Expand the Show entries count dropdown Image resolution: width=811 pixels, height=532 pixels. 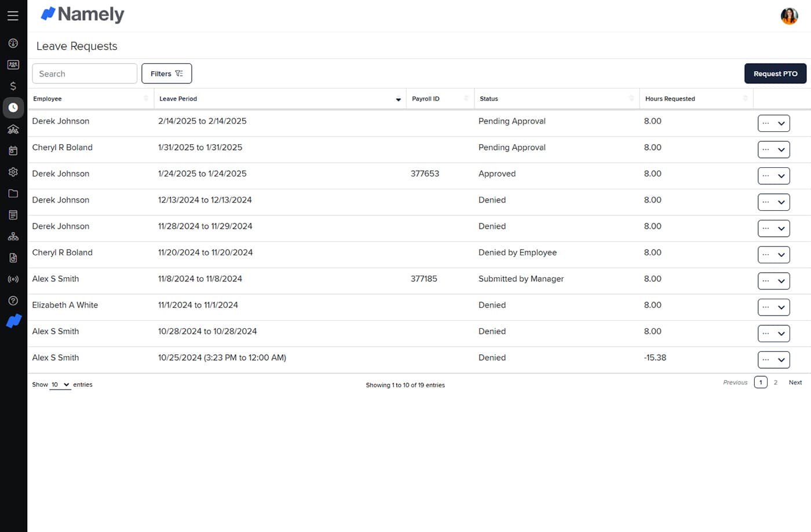(x=60, y=384)
